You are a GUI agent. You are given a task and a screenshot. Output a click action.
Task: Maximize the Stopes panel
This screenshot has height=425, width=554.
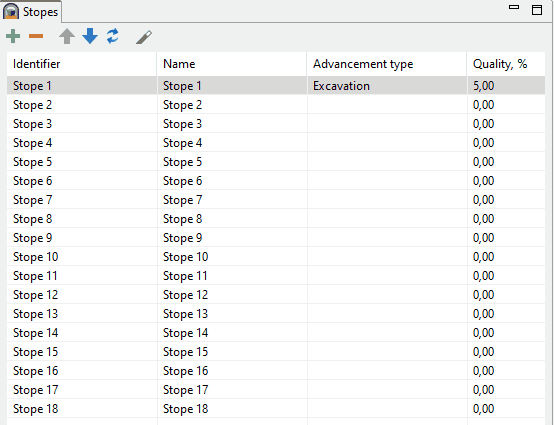[537, 10]
